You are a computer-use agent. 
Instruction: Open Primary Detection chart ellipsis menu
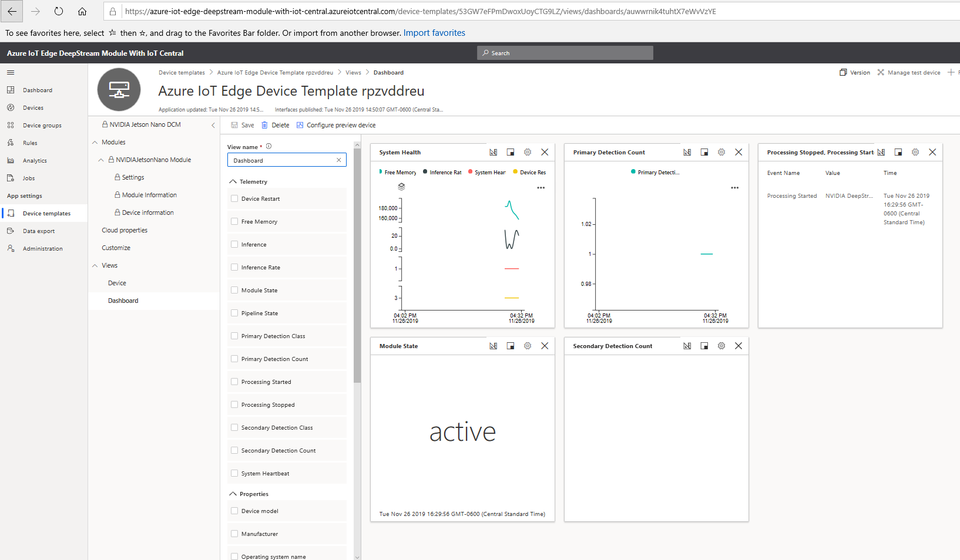pyautogui.click(x=735, y=188)
